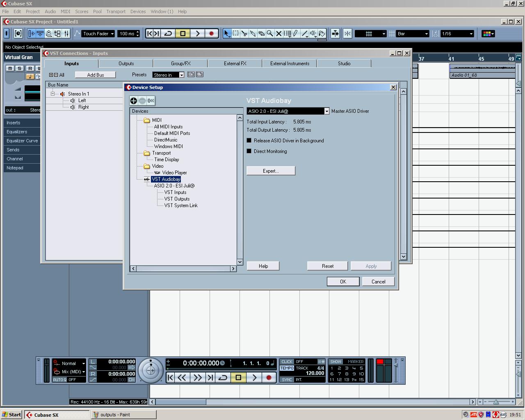525x420 pixels.
Task: Click Add Device plus icon in Device Setup
Action: pyautogui.click(x=134, y=100)
